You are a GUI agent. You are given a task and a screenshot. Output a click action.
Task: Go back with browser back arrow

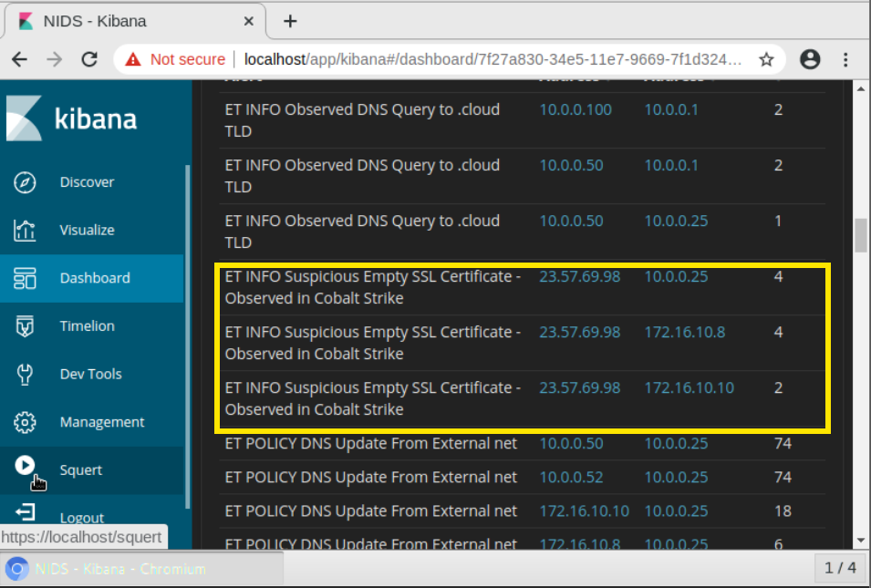pyautogui.click(x=19, y=59)
